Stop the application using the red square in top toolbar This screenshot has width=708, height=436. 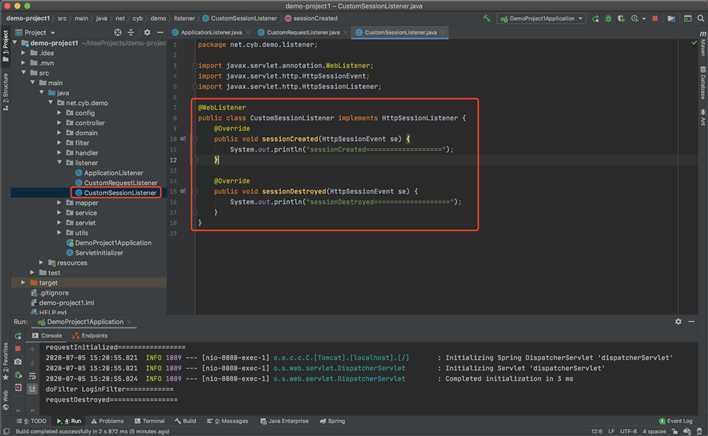tap(655, 19)
